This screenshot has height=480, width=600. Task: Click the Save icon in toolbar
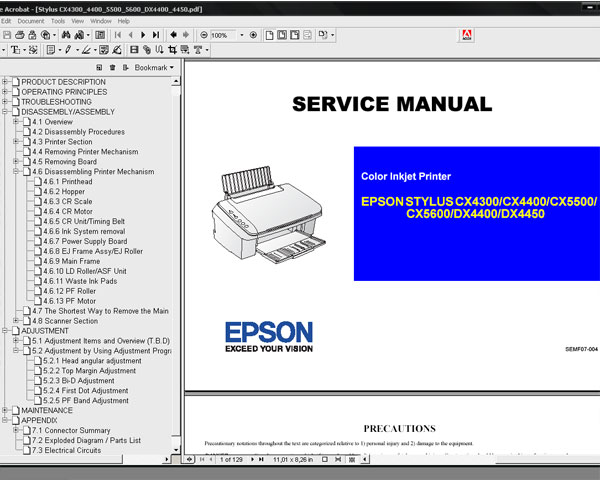point(7,35)
